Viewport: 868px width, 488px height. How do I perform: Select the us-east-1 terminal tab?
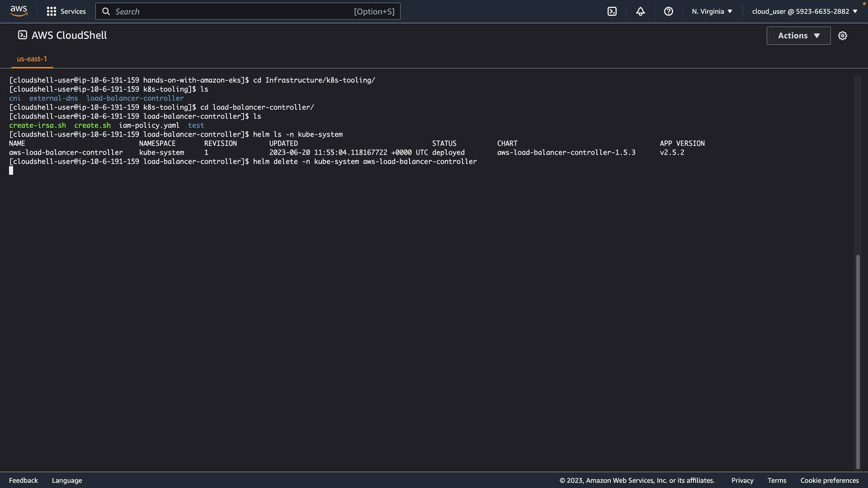point(32,59)
